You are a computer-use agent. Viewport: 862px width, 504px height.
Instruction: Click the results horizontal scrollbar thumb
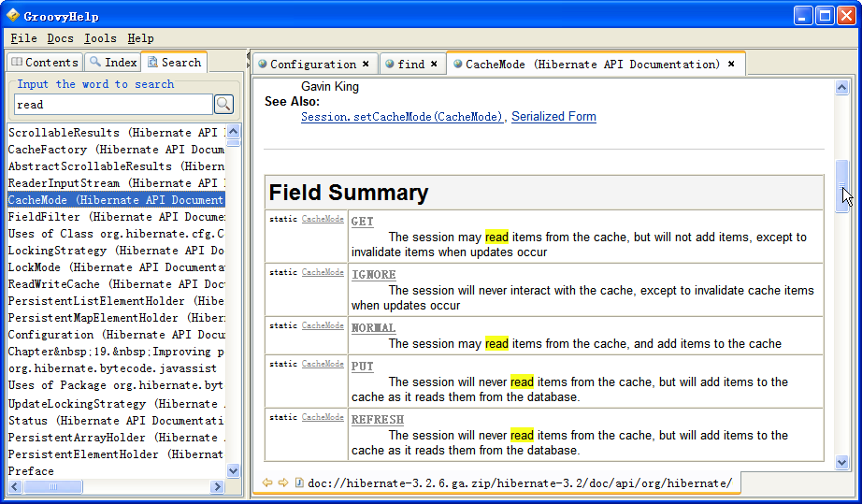click(52, 486)
